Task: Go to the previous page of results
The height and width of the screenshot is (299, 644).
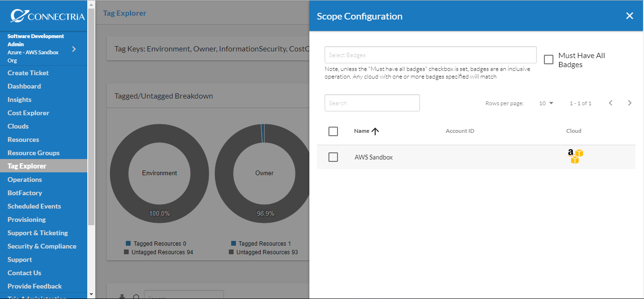Action: [611, 103]
